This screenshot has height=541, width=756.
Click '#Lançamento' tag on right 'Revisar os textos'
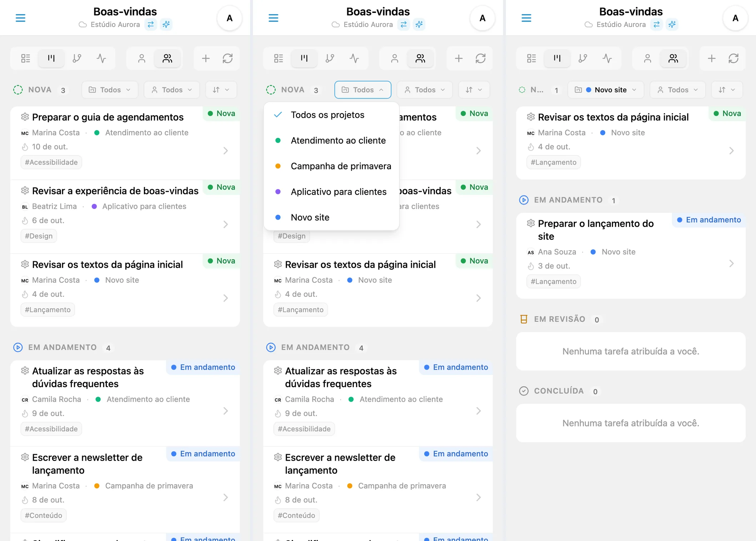click(x=553, y=162)
